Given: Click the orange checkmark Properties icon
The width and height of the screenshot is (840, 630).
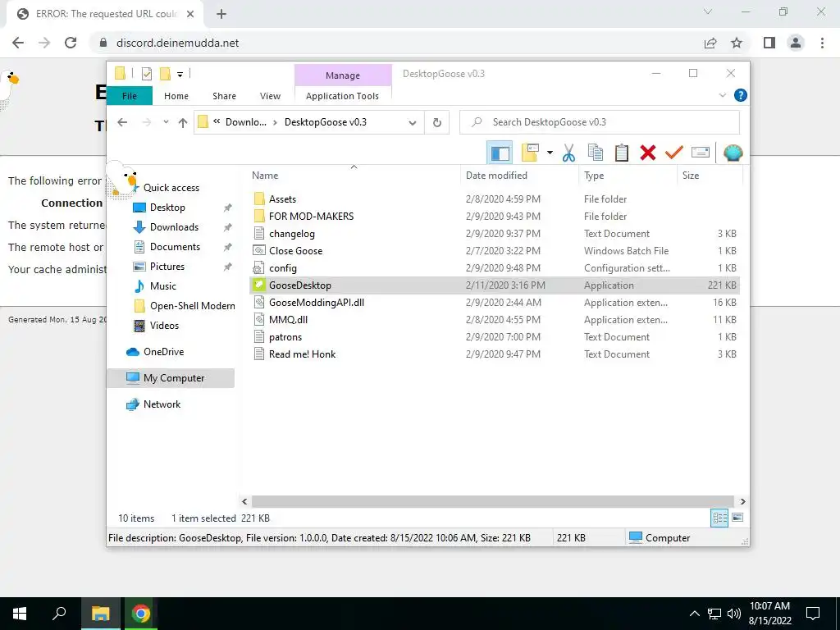Looking at the screenshot, I should (674, 153).
